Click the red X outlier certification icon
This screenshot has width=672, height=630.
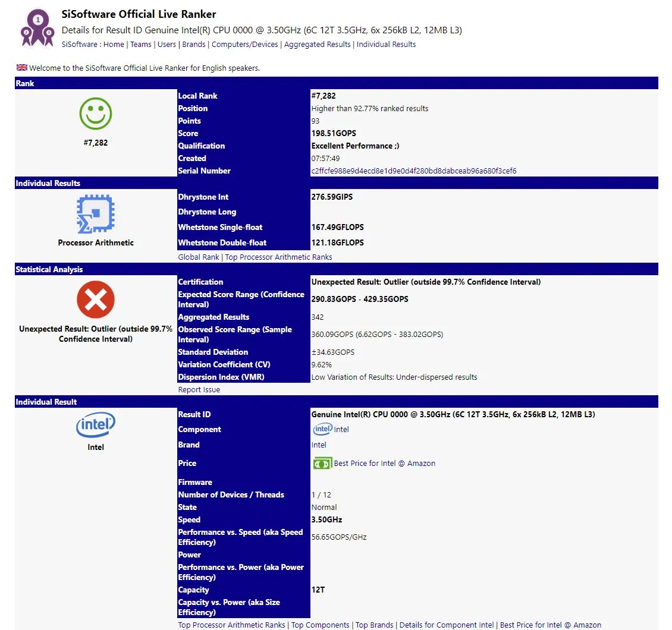pyautogui.click(x=96, y=300)
